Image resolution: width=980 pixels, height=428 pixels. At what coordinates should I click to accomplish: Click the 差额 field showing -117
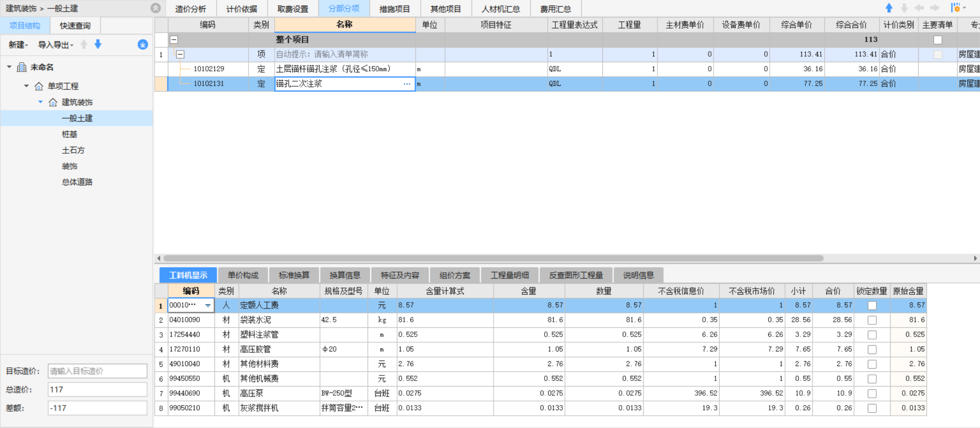[97, 408]
